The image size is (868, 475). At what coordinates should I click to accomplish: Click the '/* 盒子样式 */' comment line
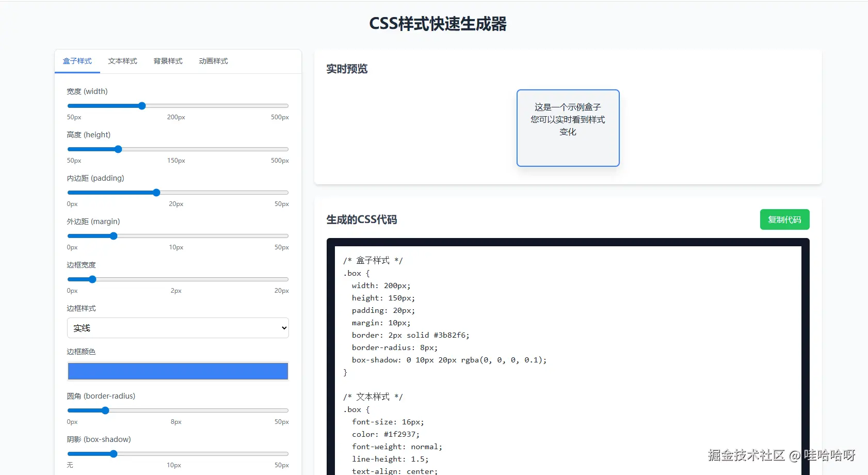click(373, 260)
